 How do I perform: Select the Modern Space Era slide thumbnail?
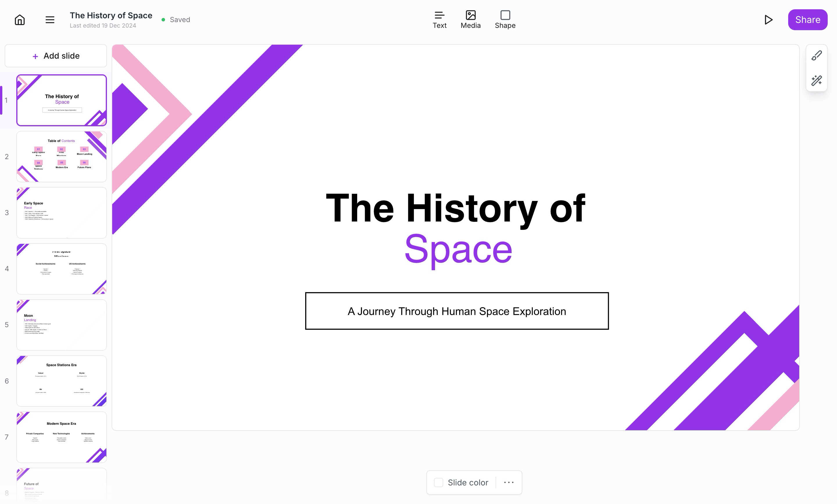62,437
